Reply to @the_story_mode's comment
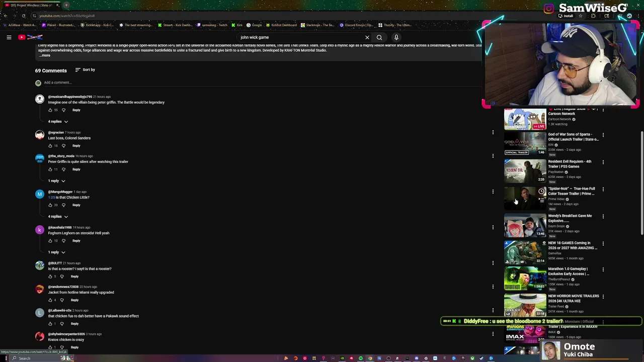The height and width of the screenshot is (362, 644). 76,169
